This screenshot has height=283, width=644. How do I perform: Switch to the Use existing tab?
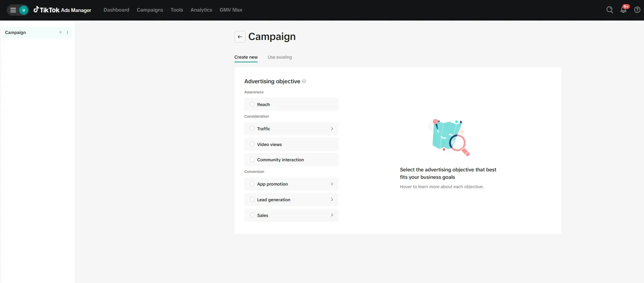280,57
